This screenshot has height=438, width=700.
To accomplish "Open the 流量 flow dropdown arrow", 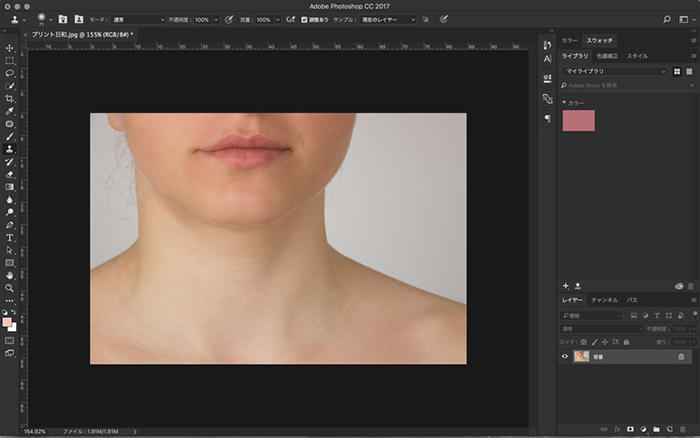I will (x=278, y=20).
